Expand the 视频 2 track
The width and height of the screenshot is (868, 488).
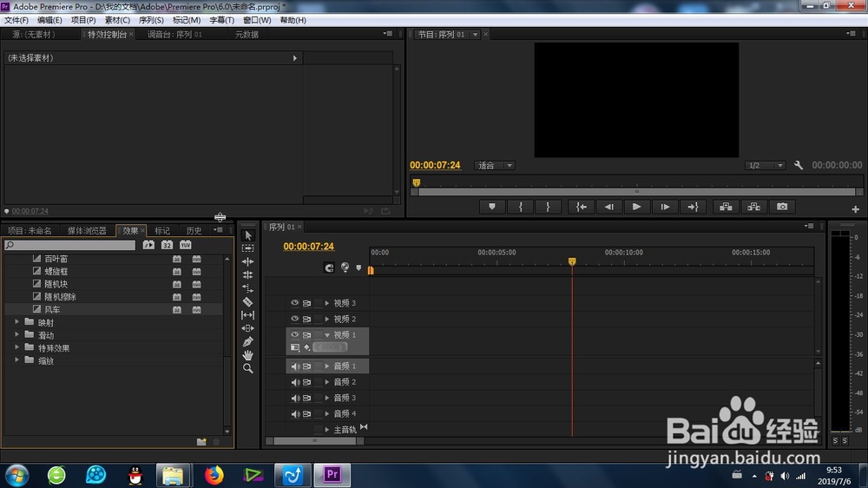(x=327, y=319)
